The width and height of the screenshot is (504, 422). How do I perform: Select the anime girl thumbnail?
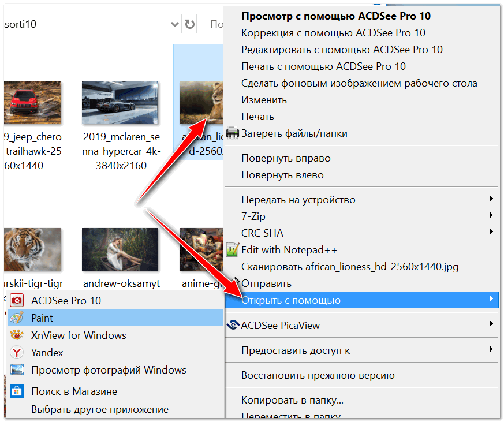point(201,249)
